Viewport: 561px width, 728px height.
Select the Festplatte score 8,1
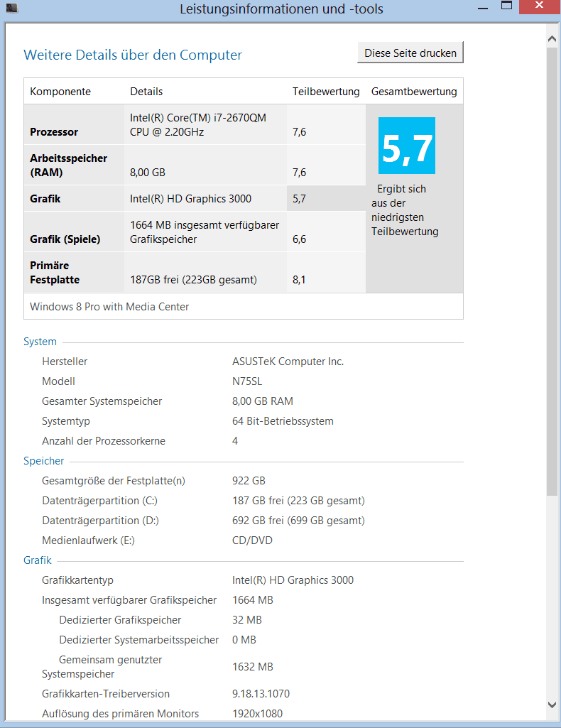click(299, 280)
